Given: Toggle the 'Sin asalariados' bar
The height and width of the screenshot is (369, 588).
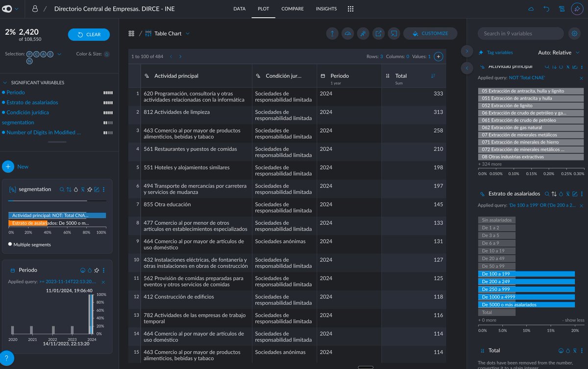Looking at the screenshot, I should tap(496, 220).
